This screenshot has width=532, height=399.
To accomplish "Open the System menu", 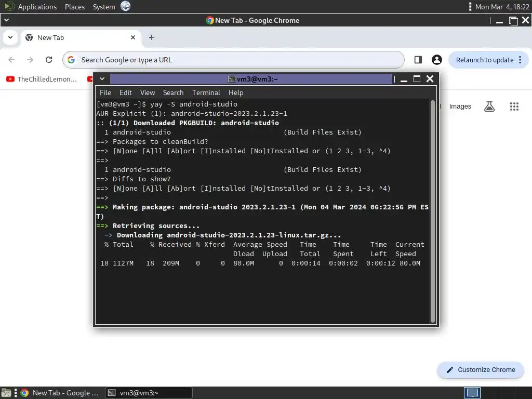I will (x=104, y=7).
